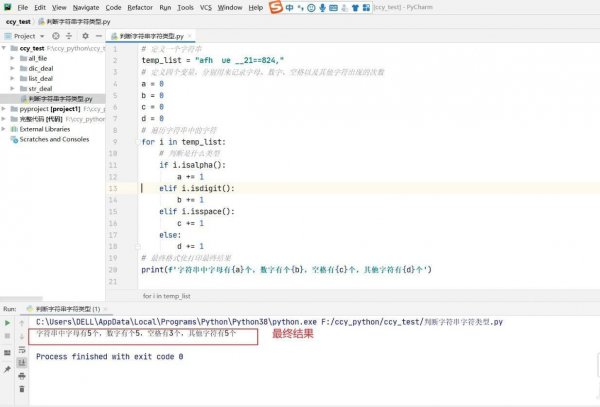Click code line 'temp_list = "afh ue __21==824,"'
The height and width of the screenshot is (407, 600).
213,60
